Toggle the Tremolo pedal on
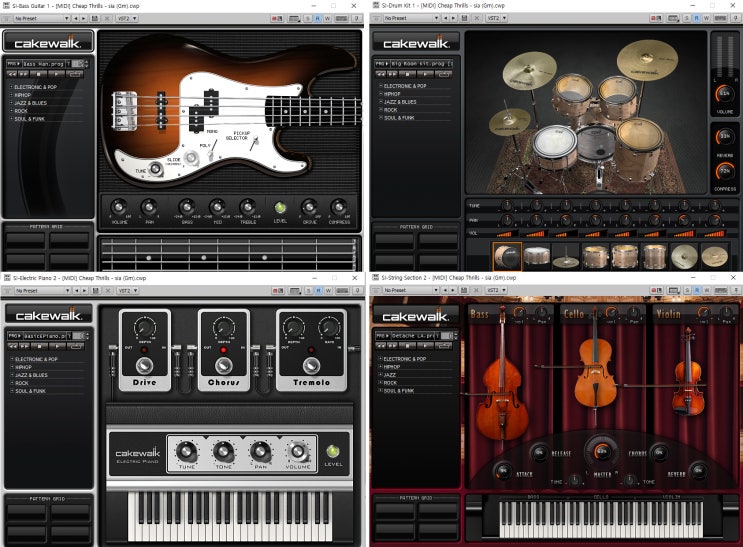 tap(311, 365)
